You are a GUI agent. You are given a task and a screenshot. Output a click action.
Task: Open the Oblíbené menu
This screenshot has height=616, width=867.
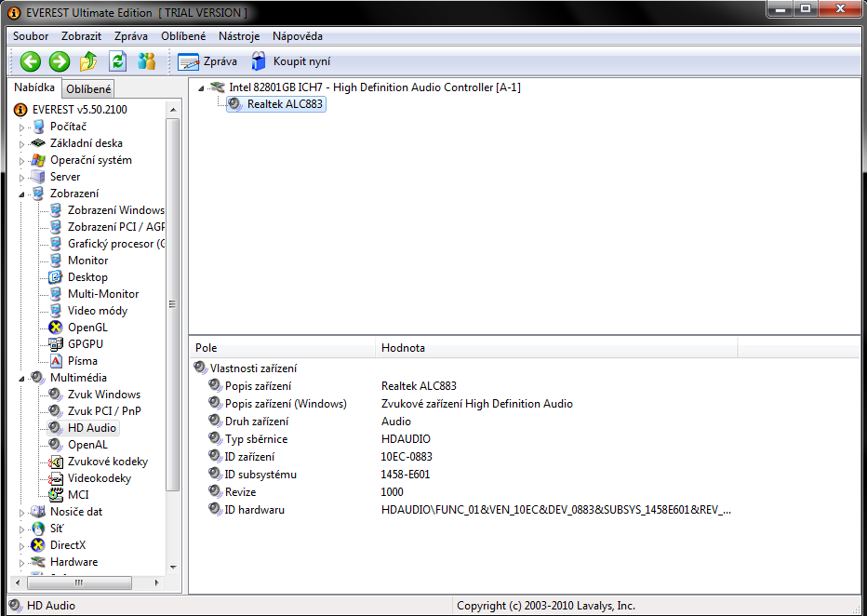click(x=183, y=36)
